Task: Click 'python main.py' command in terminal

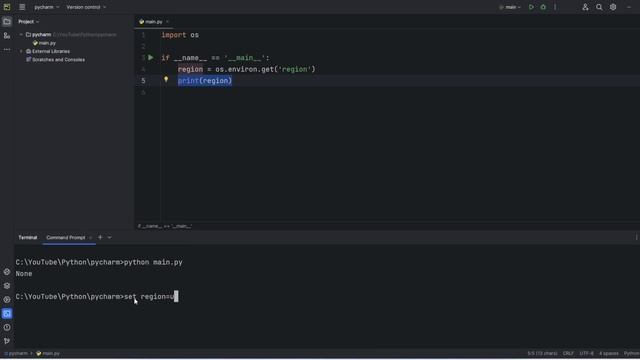Action: [153, 262]
